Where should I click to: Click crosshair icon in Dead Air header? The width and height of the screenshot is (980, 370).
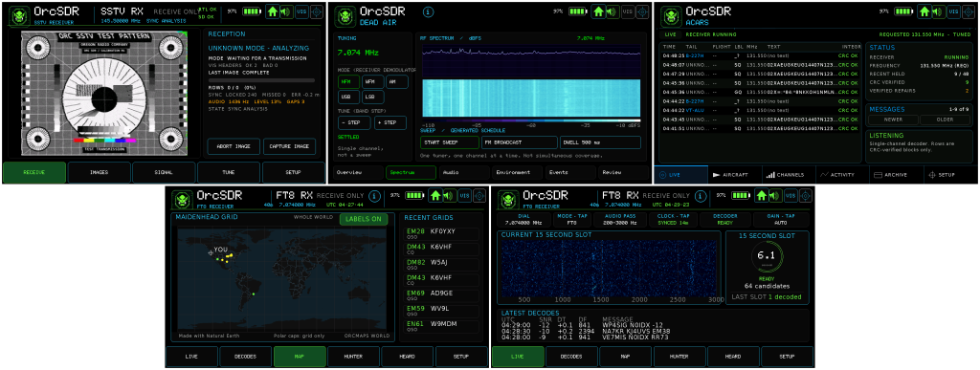click(642, 11)
